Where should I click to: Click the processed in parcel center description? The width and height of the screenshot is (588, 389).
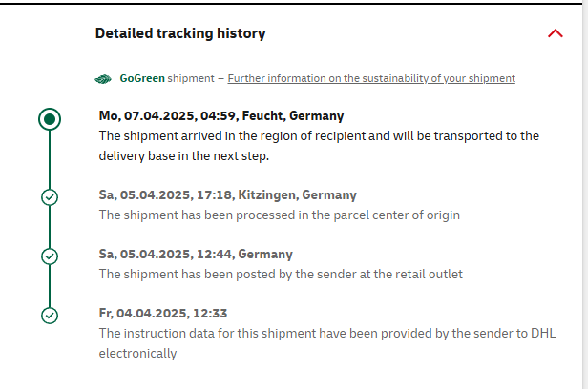pyautogui.click(x=280, y=215)
